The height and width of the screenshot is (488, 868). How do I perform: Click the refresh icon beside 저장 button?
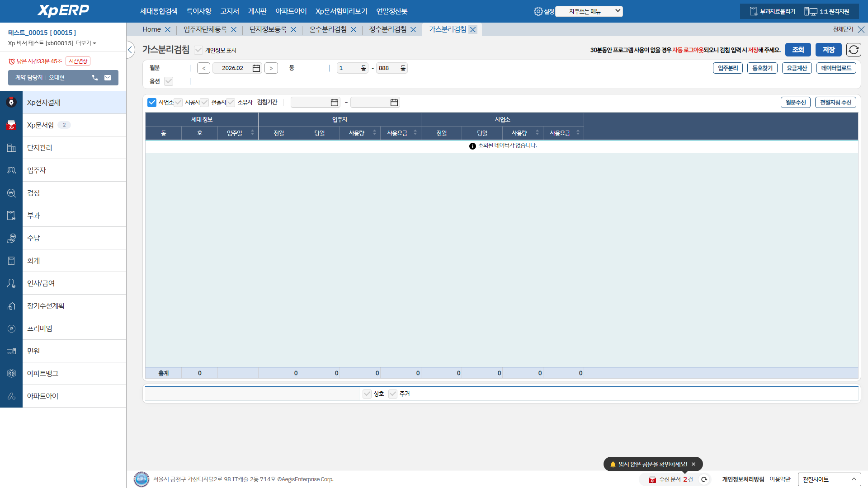(x=854, y=50)
